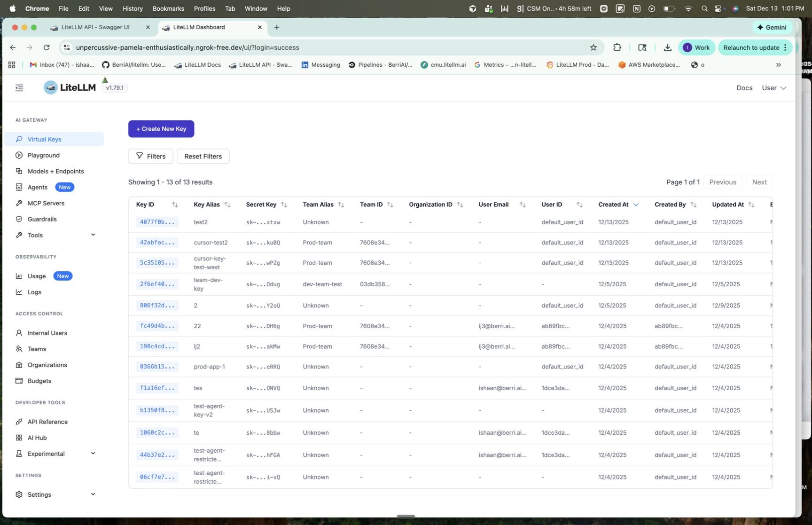Go to Models + Endpoints
The width and height of the screenshot is (812, 525).
point(55,171)
